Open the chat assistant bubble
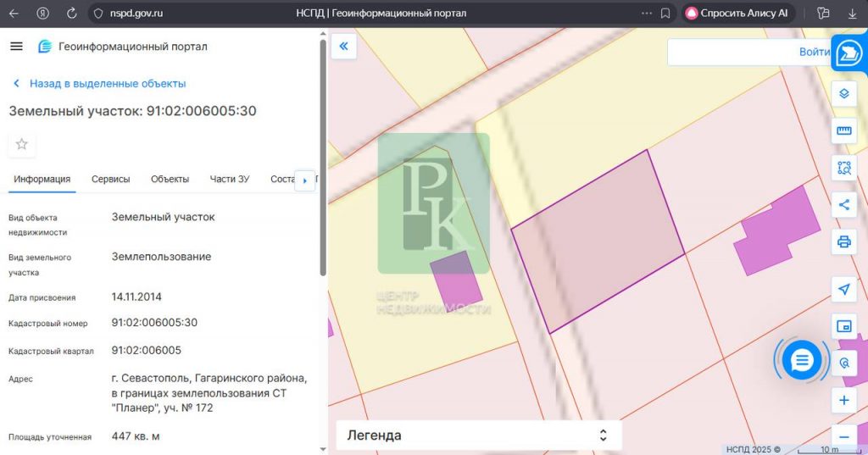868x455 pixels. pos(801,361)
